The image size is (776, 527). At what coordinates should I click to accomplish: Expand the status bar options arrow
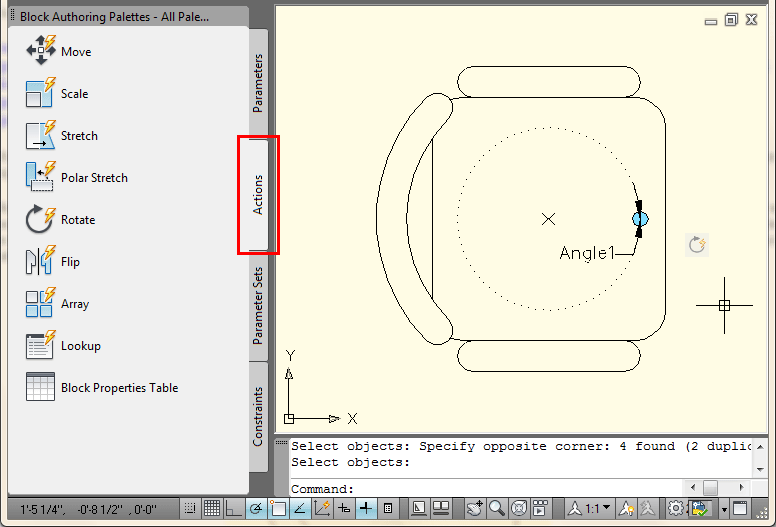(724, 509)
